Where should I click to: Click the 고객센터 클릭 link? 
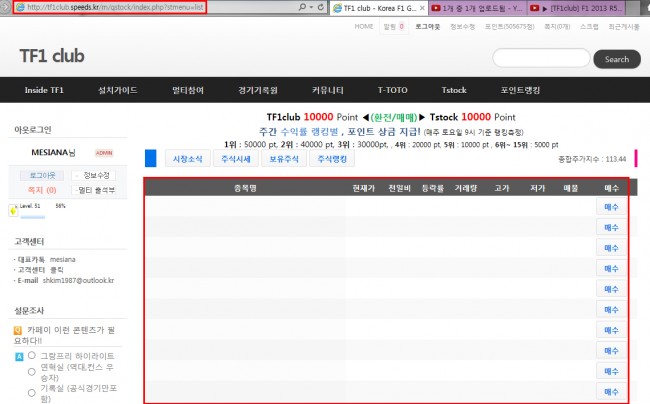pyautogui.click(x=39, y=270)
